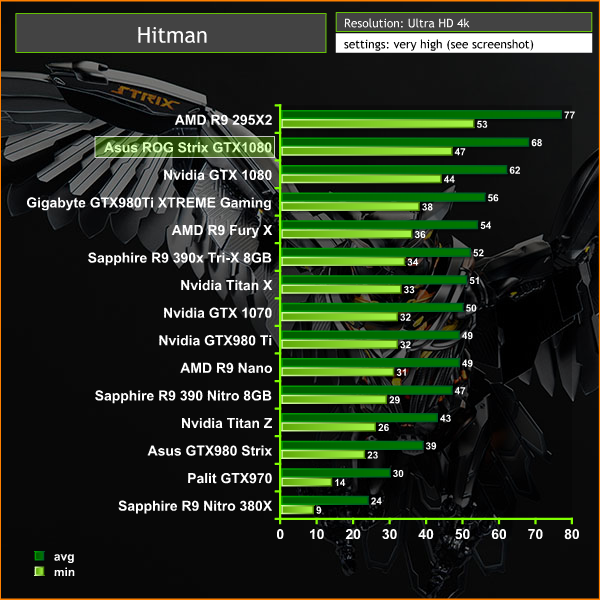Click the avg value 24

tap(376, 501)
